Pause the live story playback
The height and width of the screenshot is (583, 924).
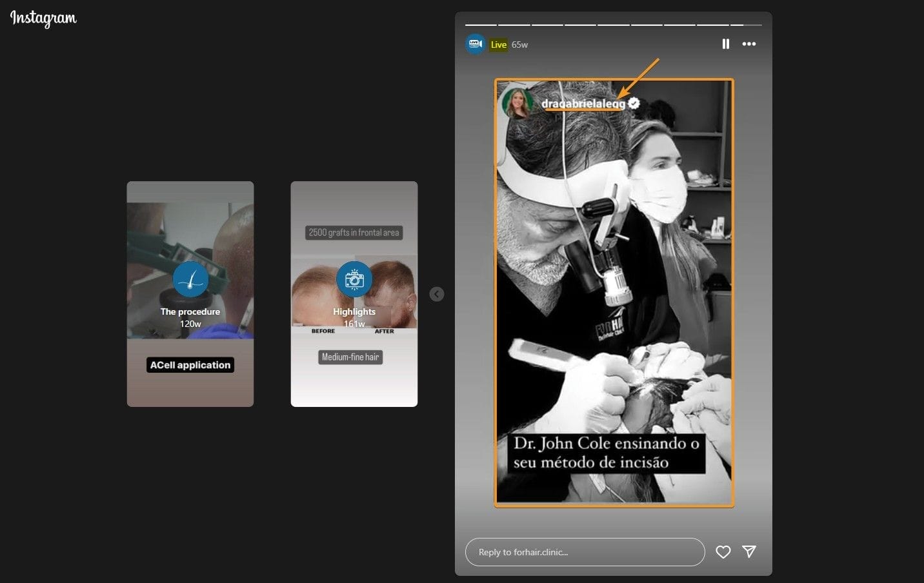(x=725, y=44)
